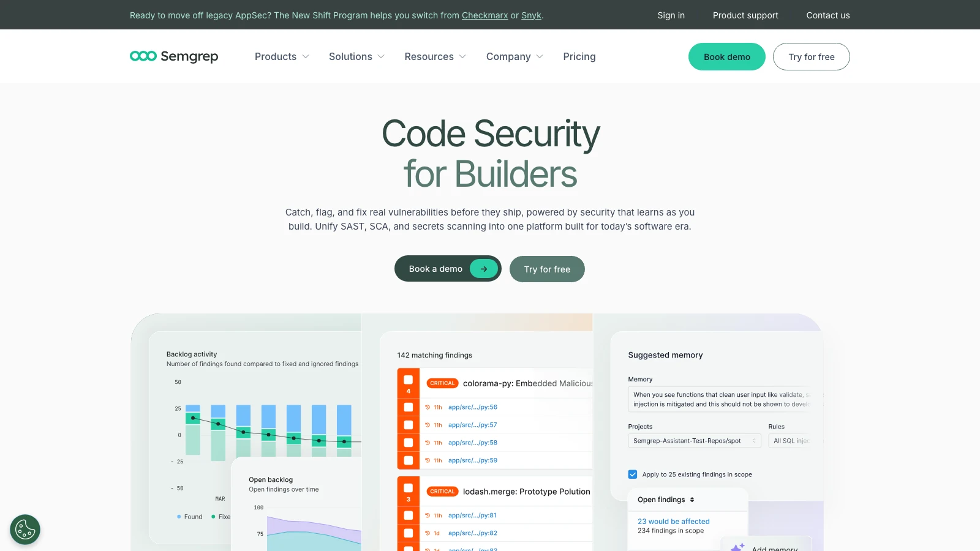The height and width of the screenshot is (551, 980).
Task: Click the Open backlog card title
Action: [271, 480]
